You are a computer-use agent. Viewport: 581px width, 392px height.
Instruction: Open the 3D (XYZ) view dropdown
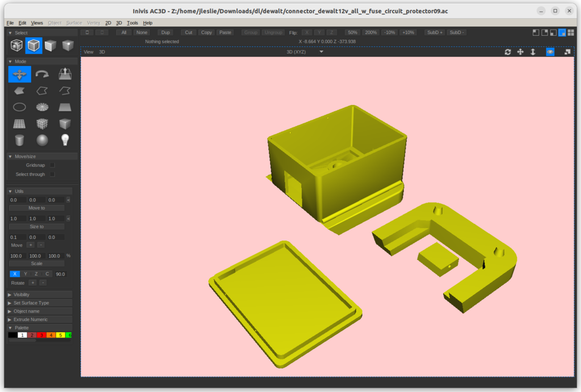(305, 52)
